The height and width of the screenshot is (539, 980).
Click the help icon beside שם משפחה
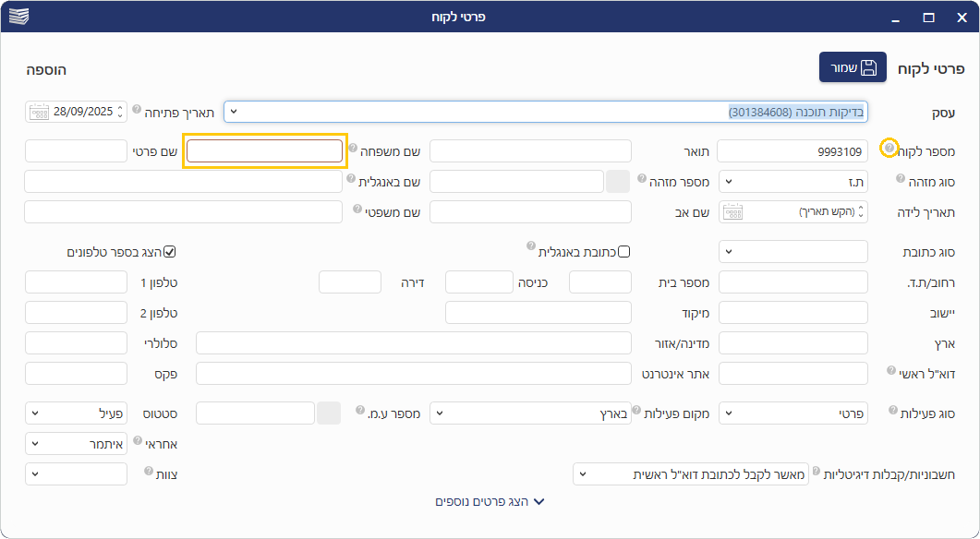(x=353, y=148)
